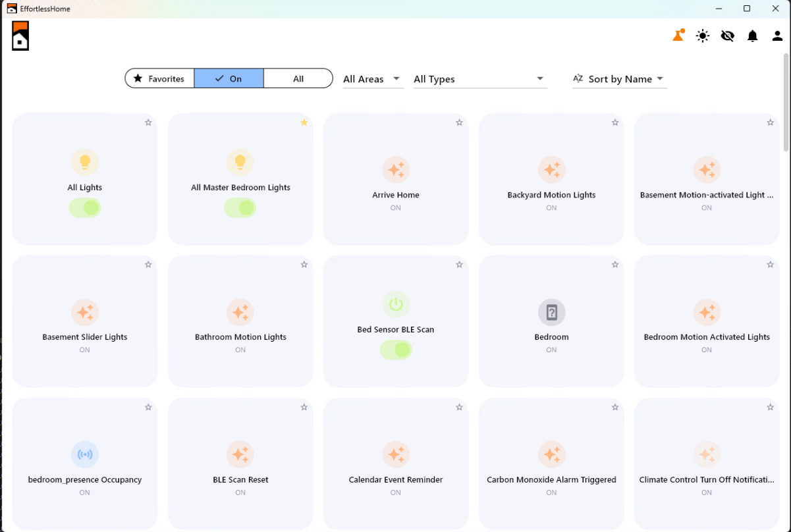
Task: Turn off All Master Bedroom Lights
Action: click(240, 208)
